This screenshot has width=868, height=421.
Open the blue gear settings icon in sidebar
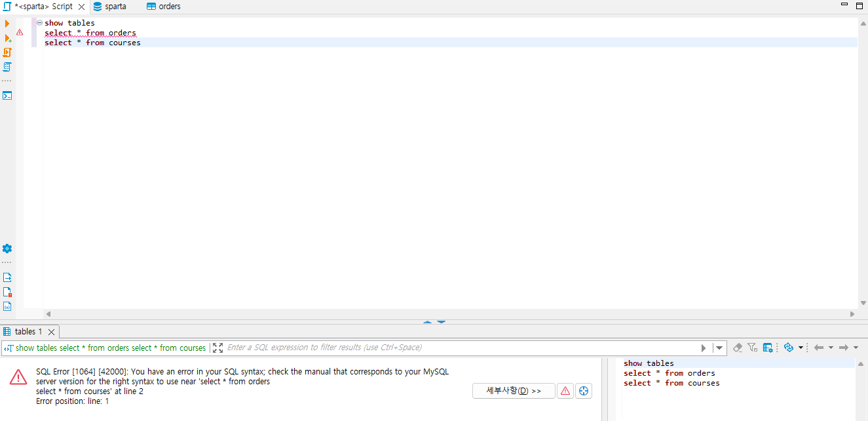pyautogui.click(x=7, y=249)
